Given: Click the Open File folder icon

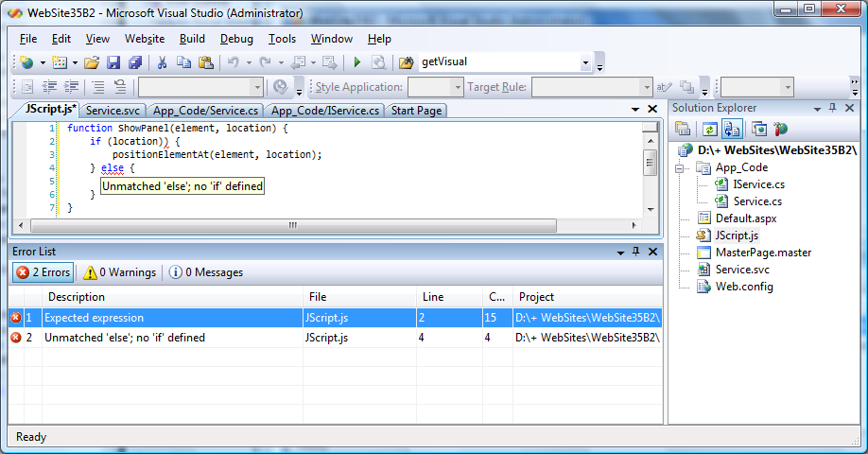Looking at the screenshot, I should point(92,62).
